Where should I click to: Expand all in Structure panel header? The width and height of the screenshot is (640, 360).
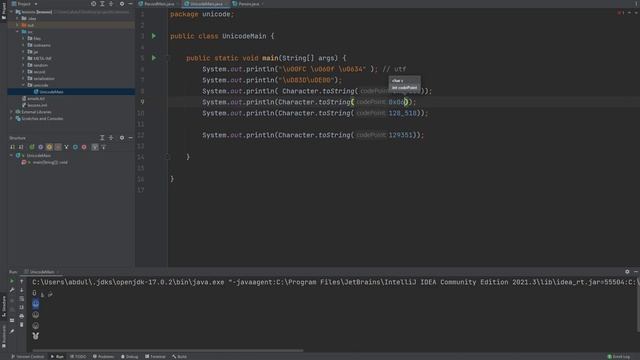[102, 138]
